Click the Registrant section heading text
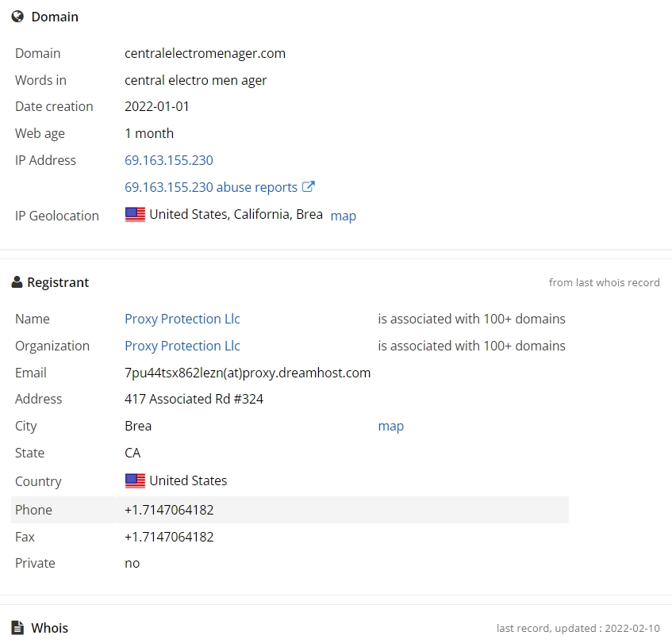This screenshot has width=672, height=643. (x=58, y=282)
